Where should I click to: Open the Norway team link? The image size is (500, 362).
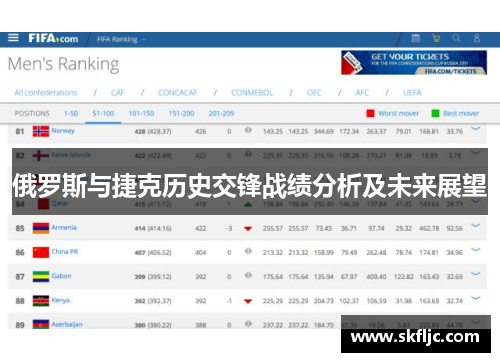(63, 131)
